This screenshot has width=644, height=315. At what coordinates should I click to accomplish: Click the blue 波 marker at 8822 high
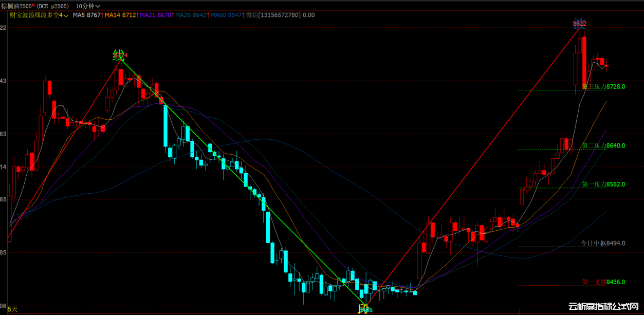[580, 23]
